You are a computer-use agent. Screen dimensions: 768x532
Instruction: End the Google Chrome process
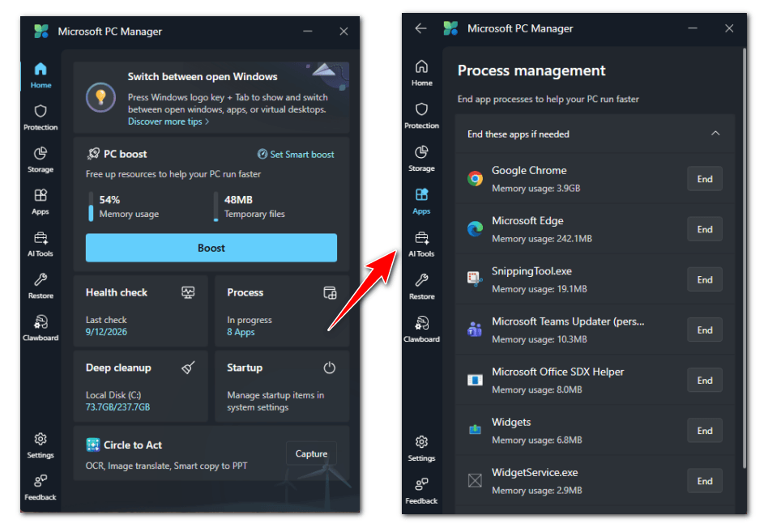tap(704, 179)
